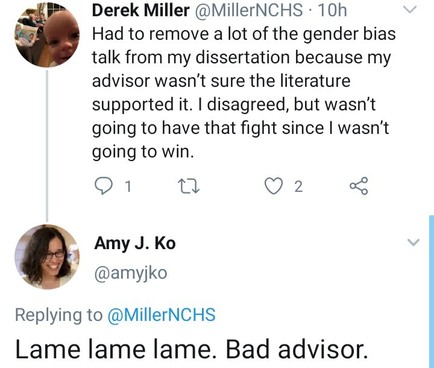Viewport: 434px width, 368px height.
Task: Open the like count number 2
Action: (x=298, y=187)
